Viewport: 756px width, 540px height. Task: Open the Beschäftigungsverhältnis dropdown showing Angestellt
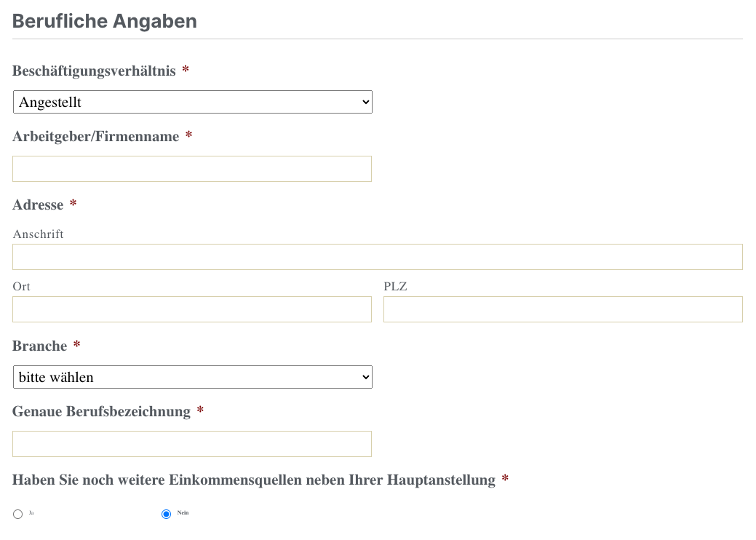coord(192,102)
